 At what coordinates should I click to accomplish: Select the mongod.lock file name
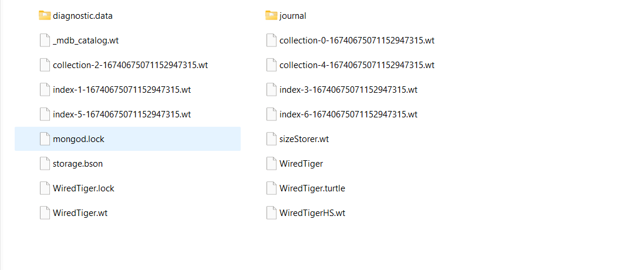coord(79,139)
